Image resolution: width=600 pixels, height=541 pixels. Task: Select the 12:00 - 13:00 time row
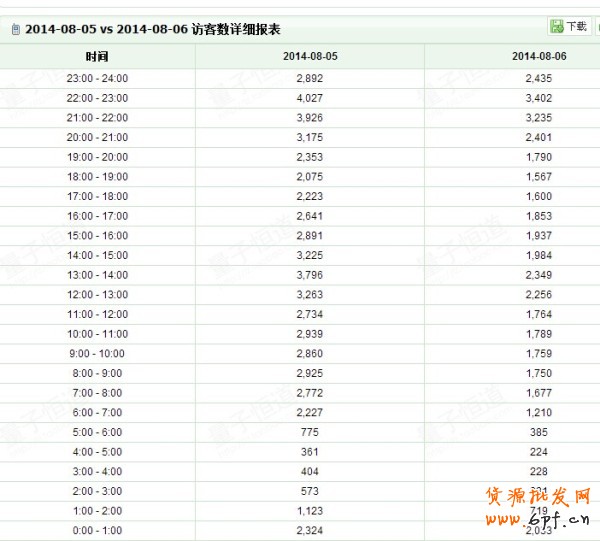point(97,294)
